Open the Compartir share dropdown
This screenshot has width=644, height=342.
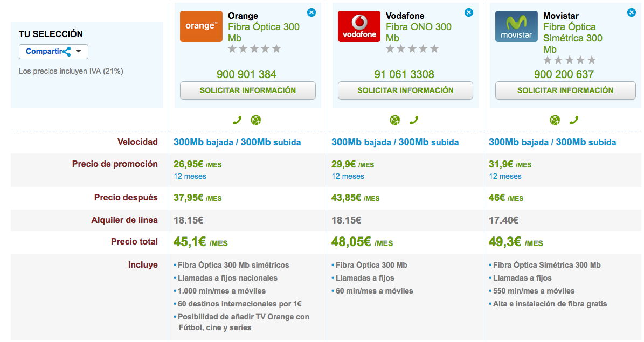(x=53, y=52)
